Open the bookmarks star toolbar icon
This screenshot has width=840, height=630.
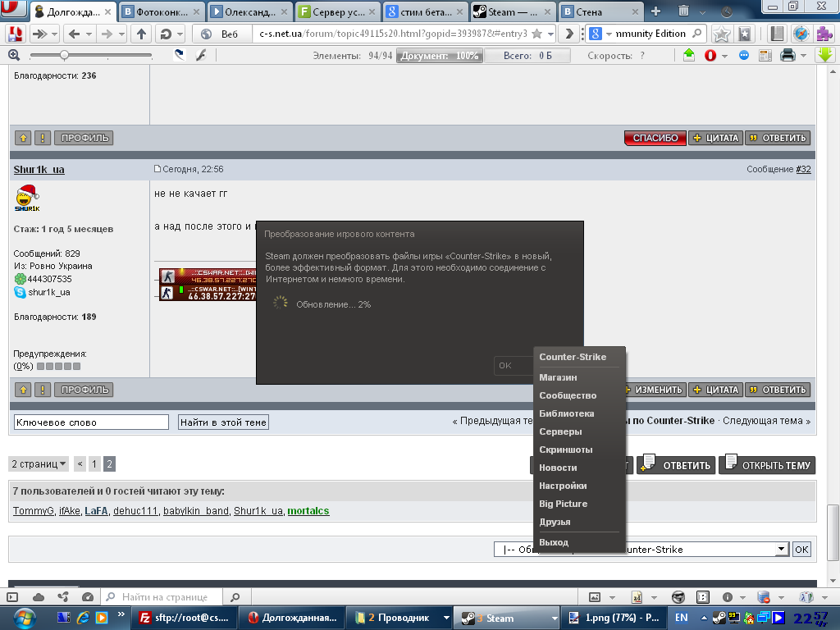point(721,34)
